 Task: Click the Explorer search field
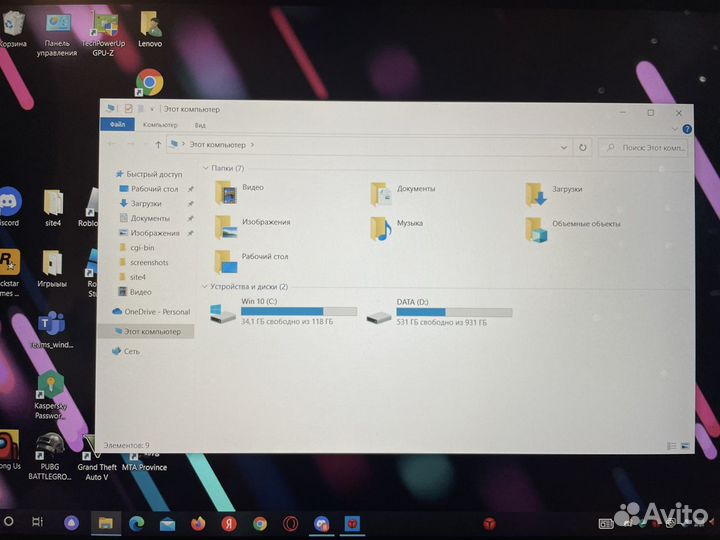643,148
